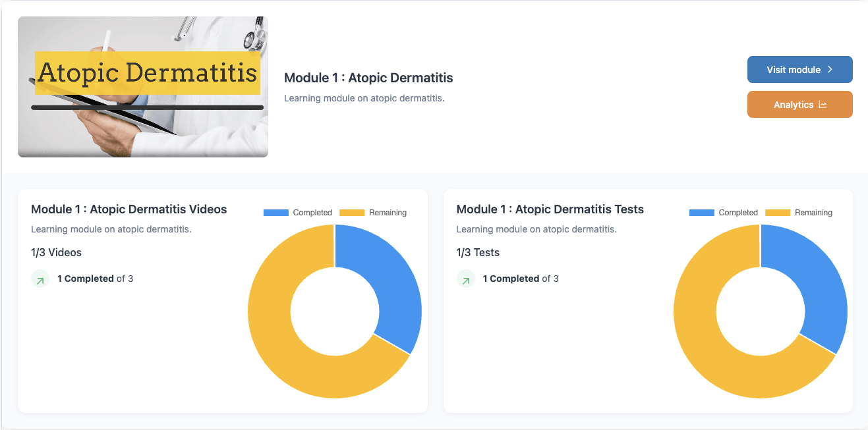Select blue completed segment of Videos donut
Image resolution: width=868 pixels, height=430 pixels.
pyautogui.click(x=389, y=283)
